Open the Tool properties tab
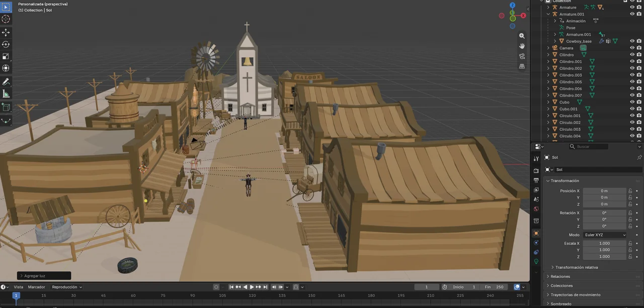644x308 pixels. point(536,159)
